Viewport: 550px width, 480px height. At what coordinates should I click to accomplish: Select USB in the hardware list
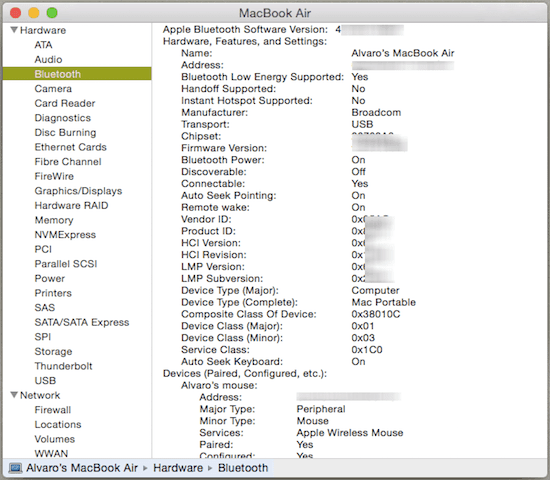[x=45, y=380]
